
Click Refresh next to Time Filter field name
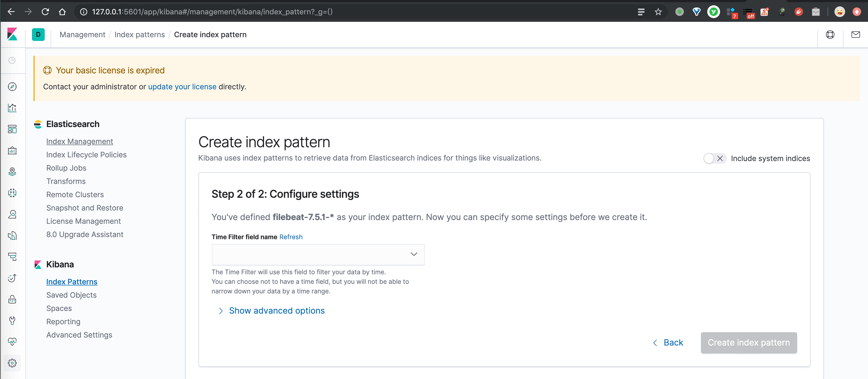point(291,237)
